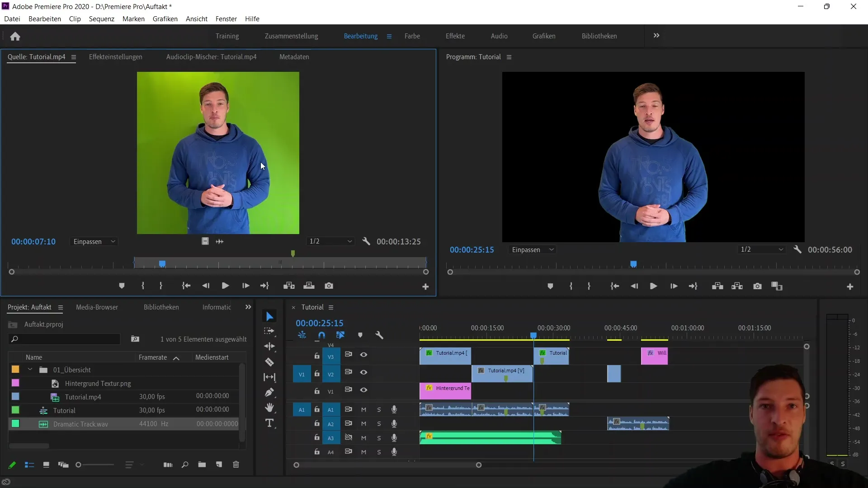Screen dimensions: 868x488
Task: Open Program monitor settings wrench
Action: 797,249
